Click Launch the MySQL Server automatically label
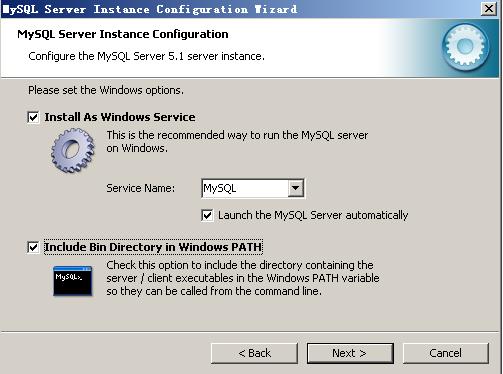Image resolution: width=503 pixels, height=374 pixels. (x=313, y=215)
